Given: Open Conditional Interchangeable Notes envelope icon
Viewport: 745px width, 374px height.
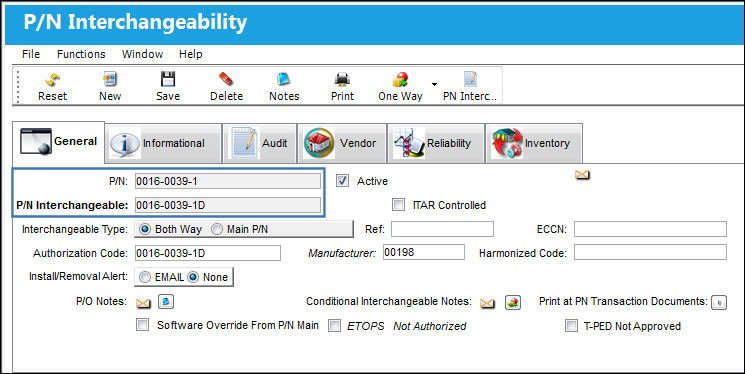Looking at the screenshot, I should 487,303.
